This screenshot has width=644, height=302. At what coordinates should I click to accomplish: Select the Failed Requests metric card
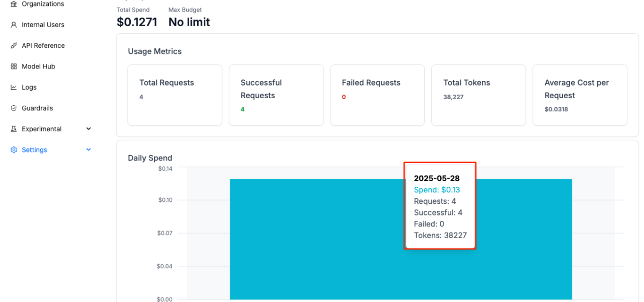(x=377, y=95)
